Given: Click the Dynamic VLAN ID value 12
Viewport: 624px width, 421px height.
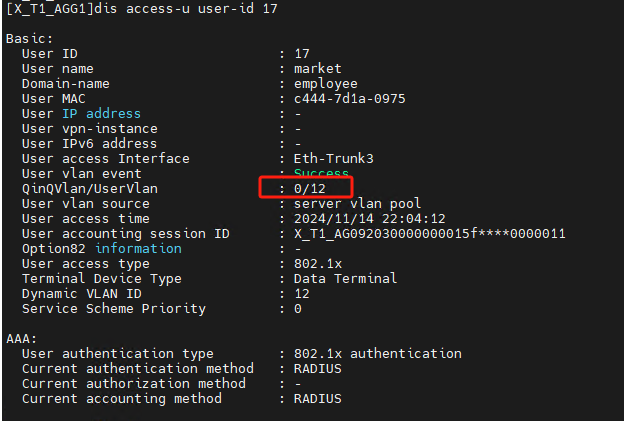Looking at the screenshot, I should pyautogui.click(x=301, y=294).
